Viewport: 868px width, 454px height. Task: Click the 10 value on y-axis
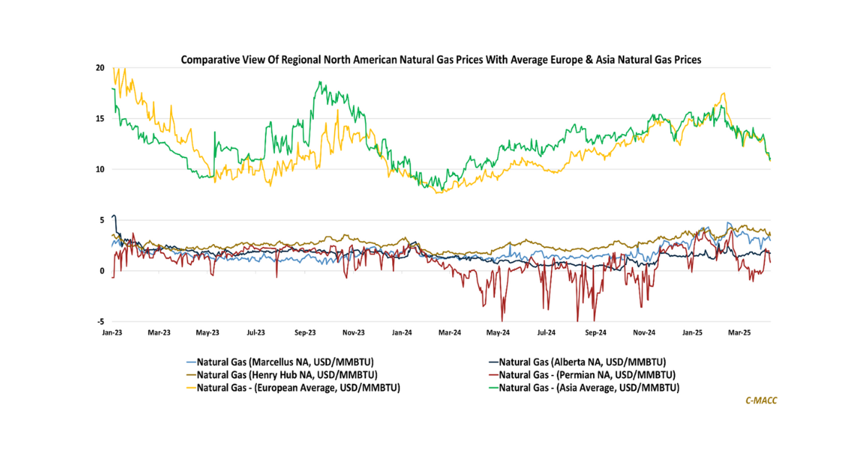pyautogui.click(x=100, y=169)
